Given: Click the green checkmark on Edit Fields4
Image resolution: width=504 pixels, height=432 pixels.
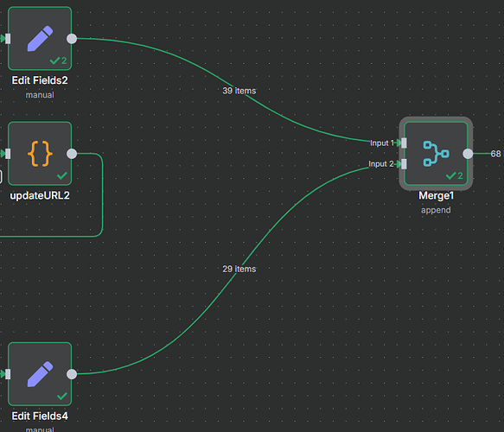Looking at the screenshot, I should [x=62, y=396].
